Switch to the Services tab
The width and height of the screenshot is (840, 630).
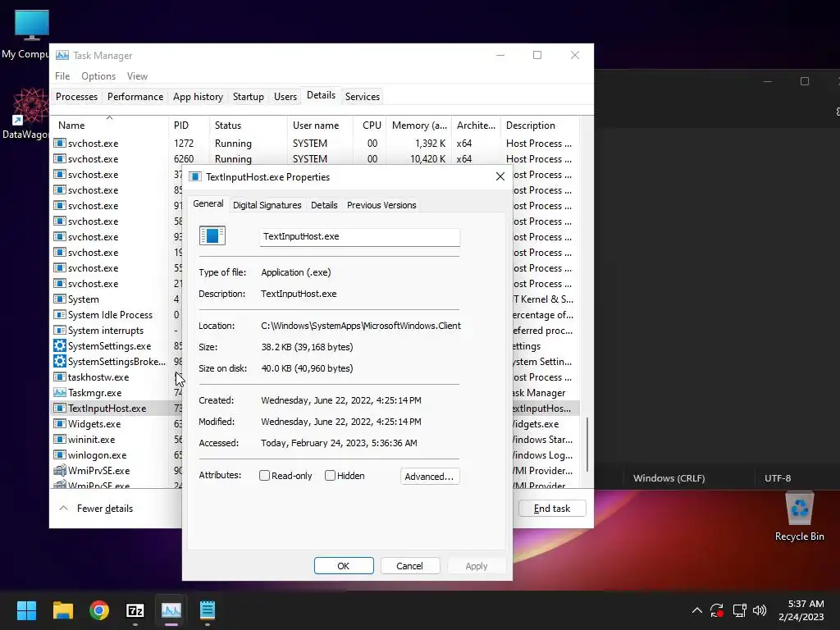coord(362,97)
